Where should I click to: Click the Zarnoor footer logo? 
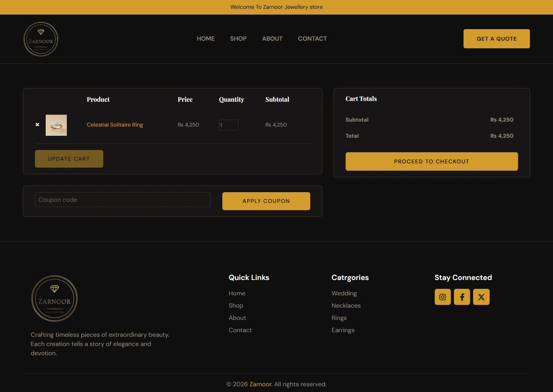pos(55,298)
